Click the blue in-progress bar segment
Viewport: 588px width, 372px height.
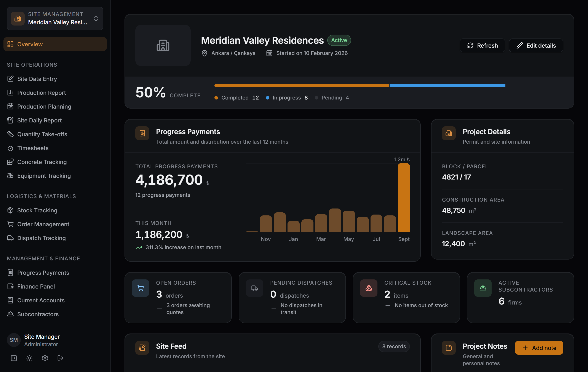447,86
